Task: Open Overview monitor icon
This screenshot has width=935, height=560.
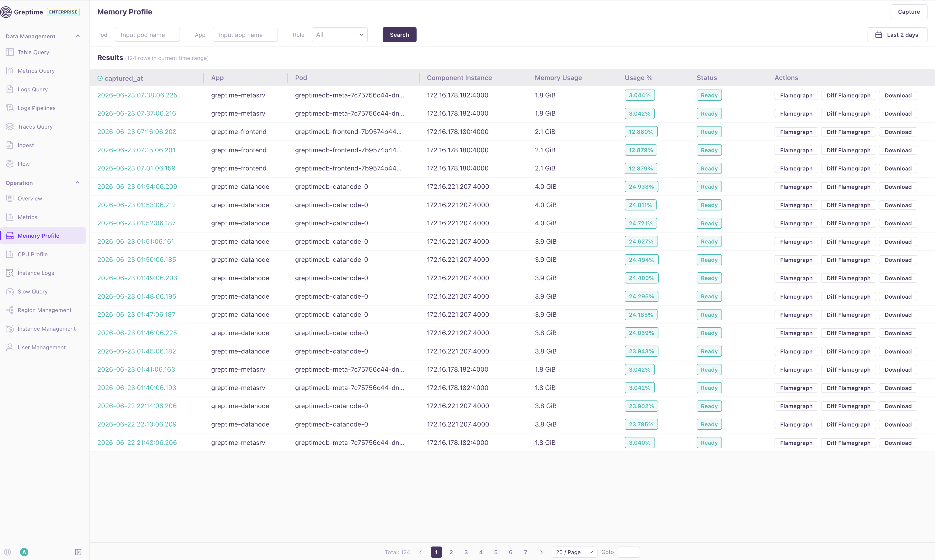Action: pyautogui.click(x=10, y=199)
